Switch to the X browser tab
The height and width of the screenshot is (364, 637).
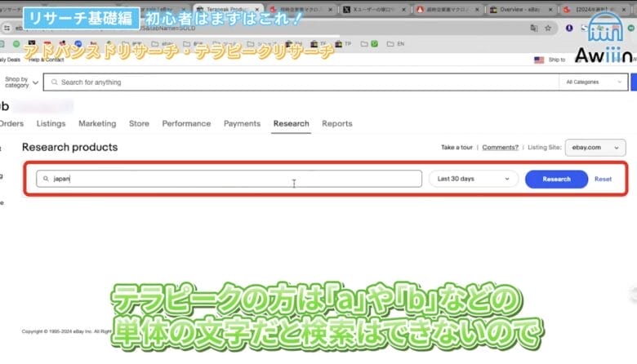coord(373,9)
